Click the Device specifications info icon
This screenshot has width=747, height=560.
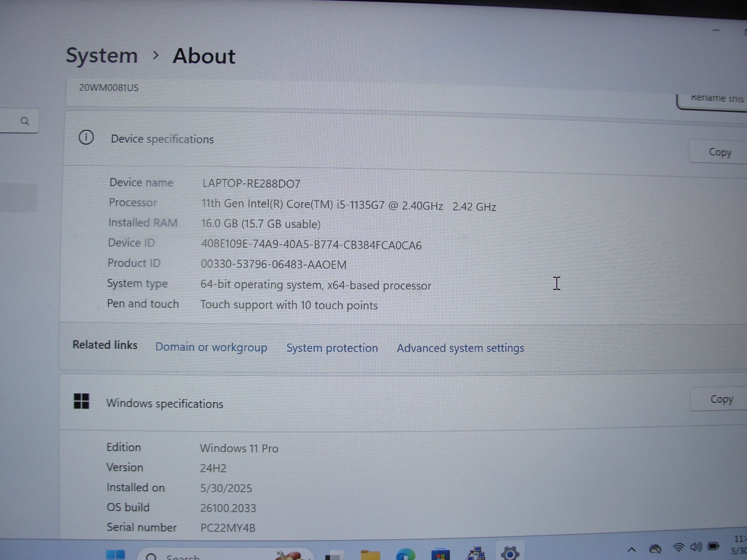click(x=86, y=138)
